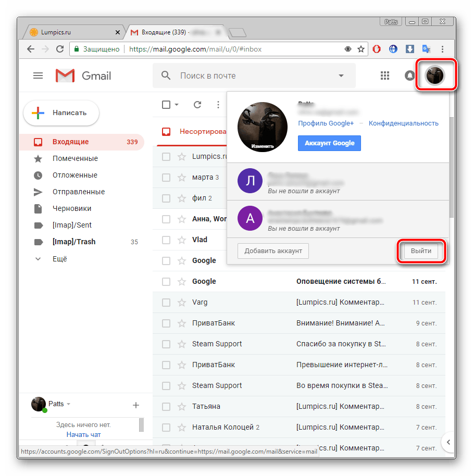473x476 pixels.
Task: Open the search options dropdown arrow
Action: click(341, 76)
